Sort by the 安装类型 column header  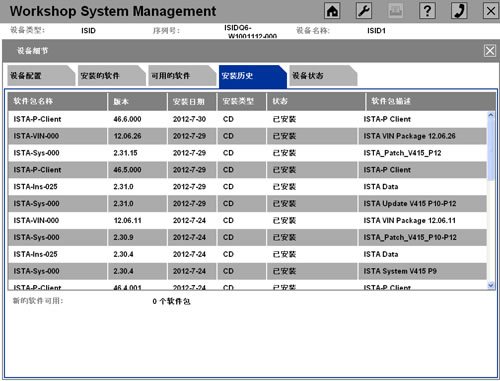click(x=242, y=101)
